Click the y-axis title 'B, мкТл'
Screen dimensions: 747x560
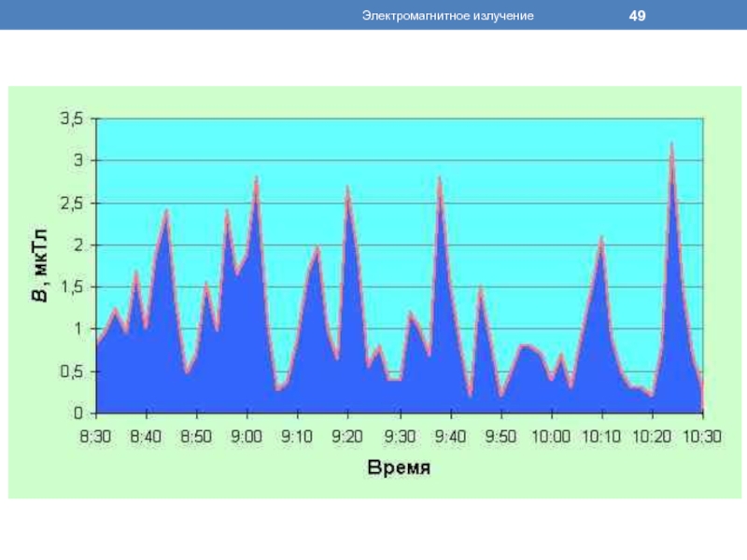[40, 265]
